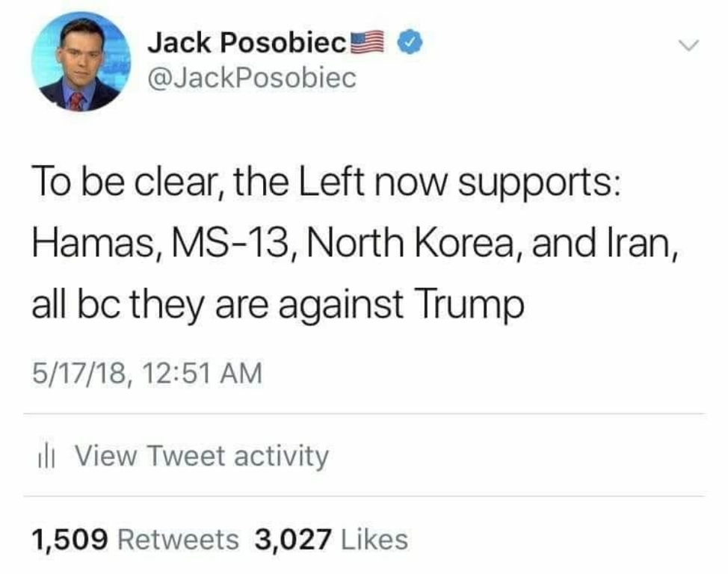The width and height of the screenshot is (728, 574).
Task: Click the American flag emoji beside name
Action: (367, 43)
